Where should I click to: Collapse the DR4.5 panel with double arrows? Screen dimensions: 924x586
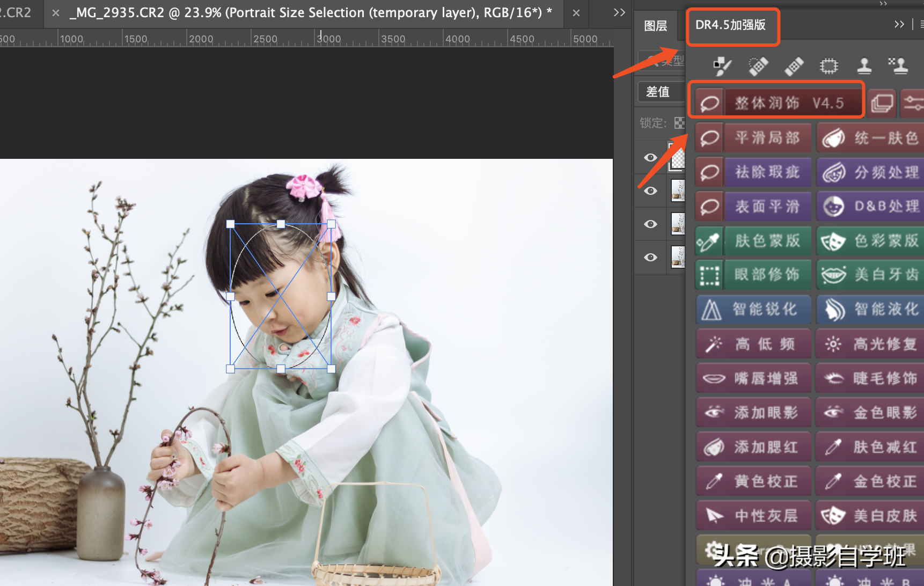point(899,24)
